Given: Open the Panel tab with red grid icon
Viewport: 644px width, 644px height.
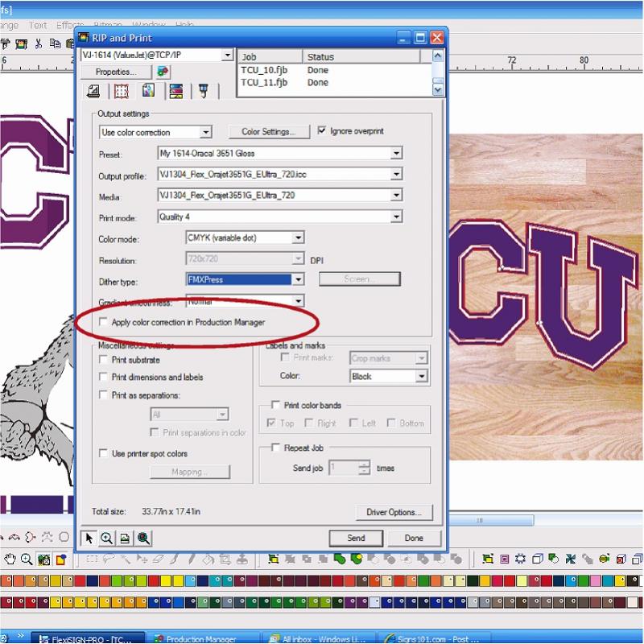Looking at the screenshot, I should (122, 91).
